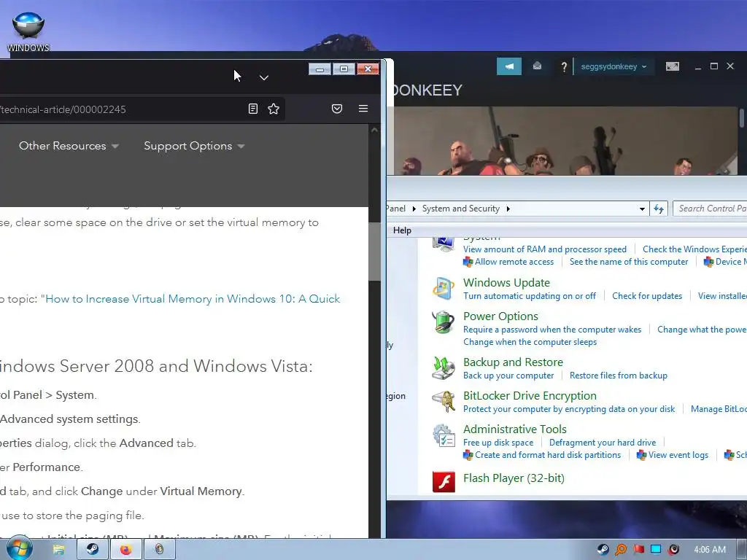Expand Other Resources menu

pyautogui.click(x=69, y=146)
